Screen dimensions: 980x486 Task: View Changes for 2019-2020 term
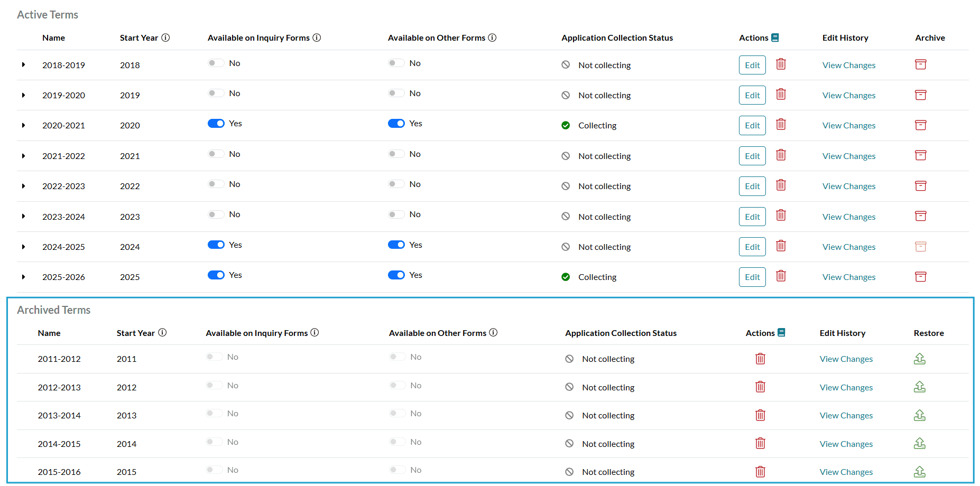[849, 95]
